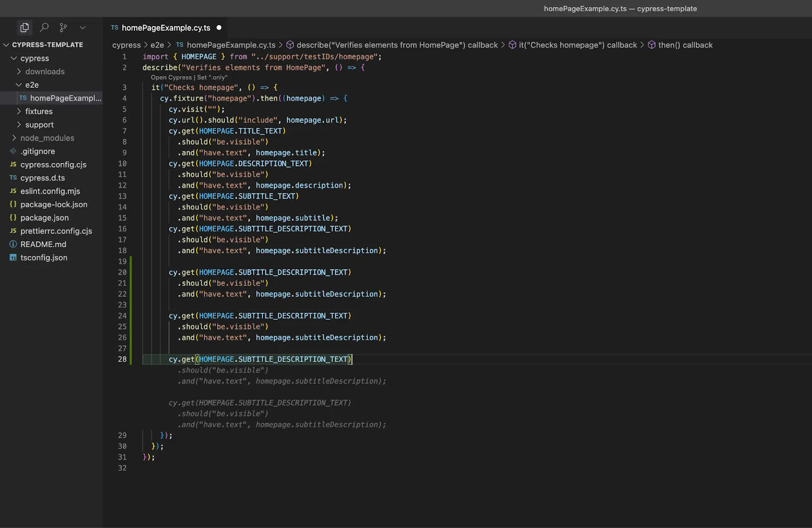
Task: Click homePageExample.cy.ts breadcrumb segment
Action: click(231, 45)
